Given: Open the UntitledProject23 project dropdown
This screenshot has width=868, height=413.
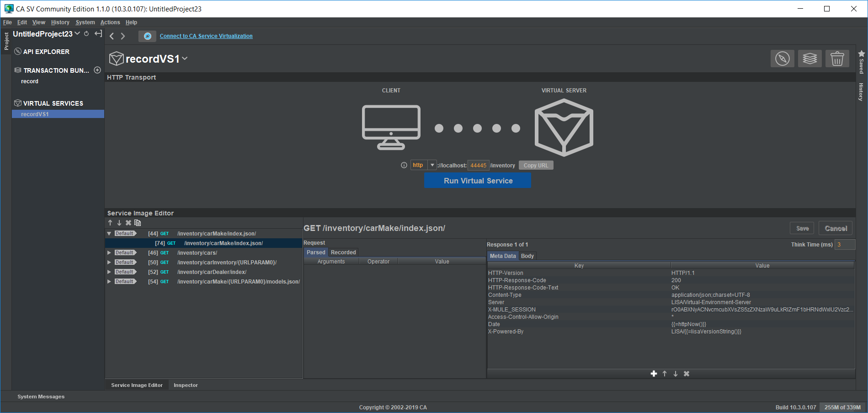Looking at the screenshot, I should (77, 33).
